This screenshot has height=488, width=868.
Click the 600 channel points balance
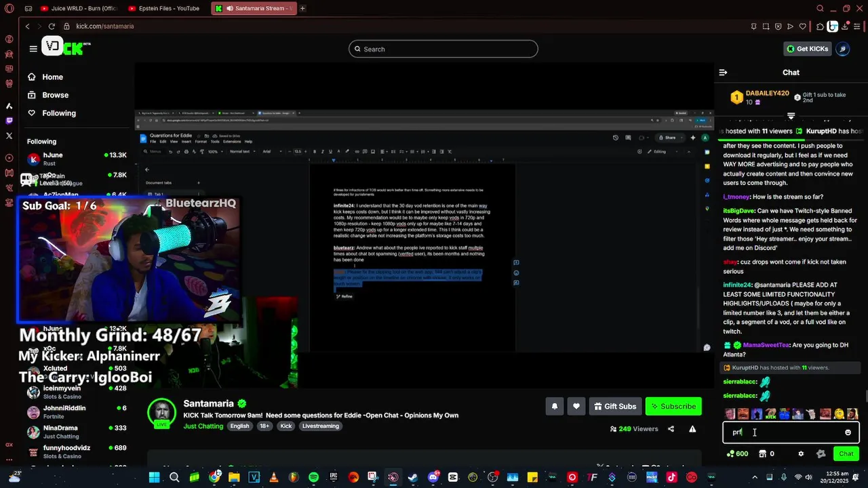point(737,453)
